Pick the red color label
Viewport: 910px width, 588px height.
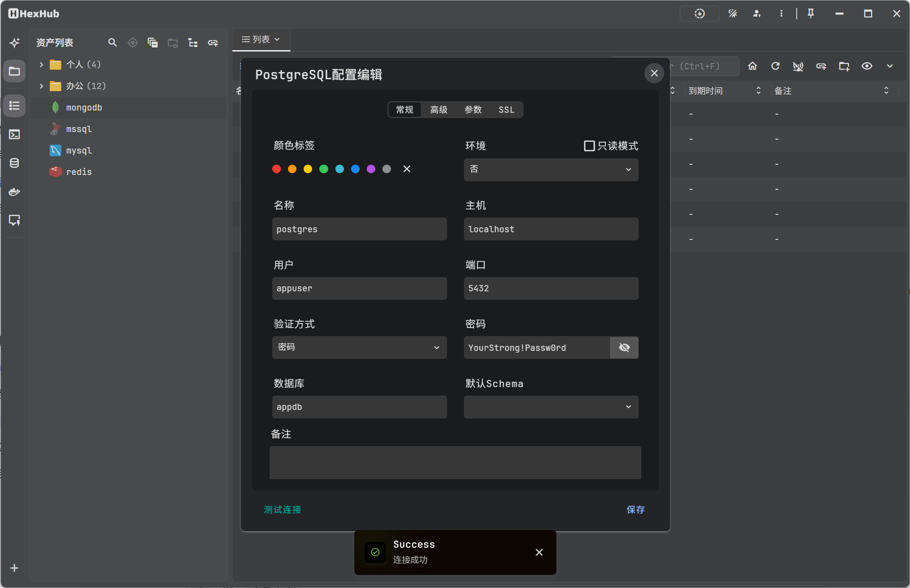pyautogui.click(x=276, y=169)
